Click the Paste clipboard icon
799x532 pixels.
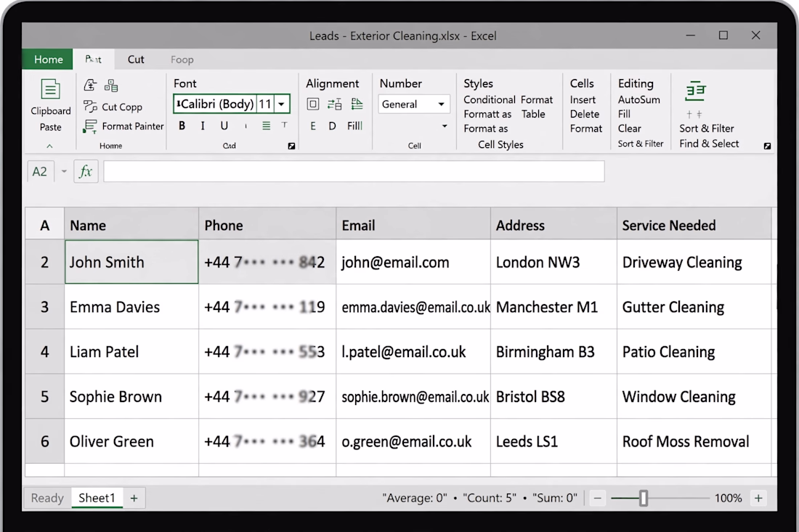tap(50, 89)
